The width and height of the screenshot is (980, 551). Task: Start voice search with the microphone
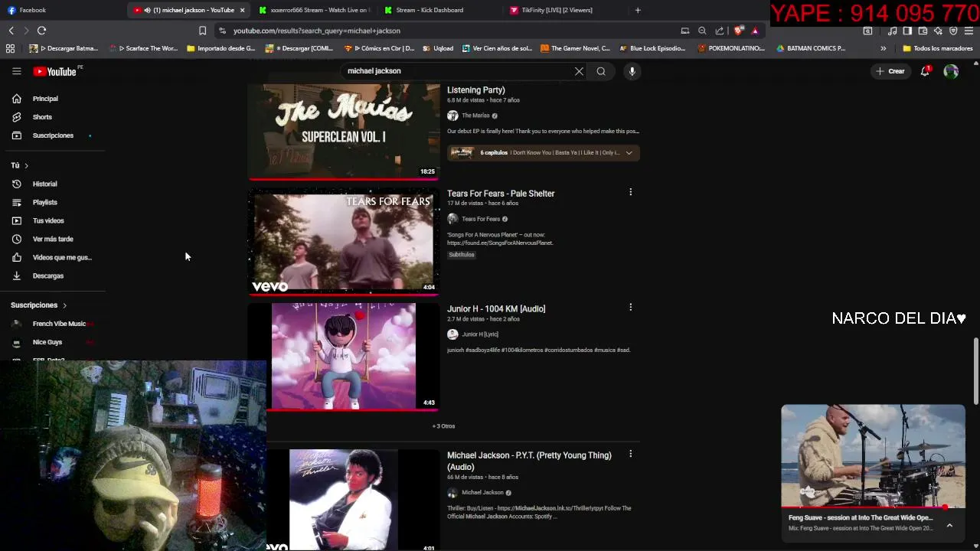632,71
